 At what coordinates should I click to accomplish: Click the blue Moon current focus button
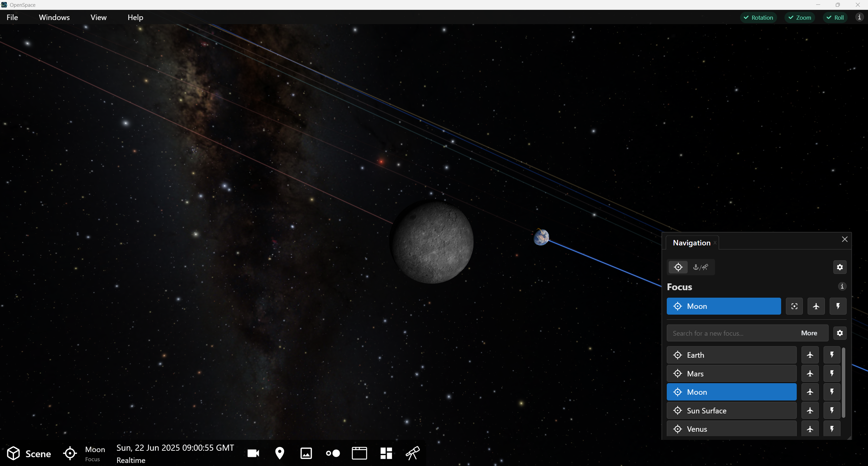tap(724, 306)
